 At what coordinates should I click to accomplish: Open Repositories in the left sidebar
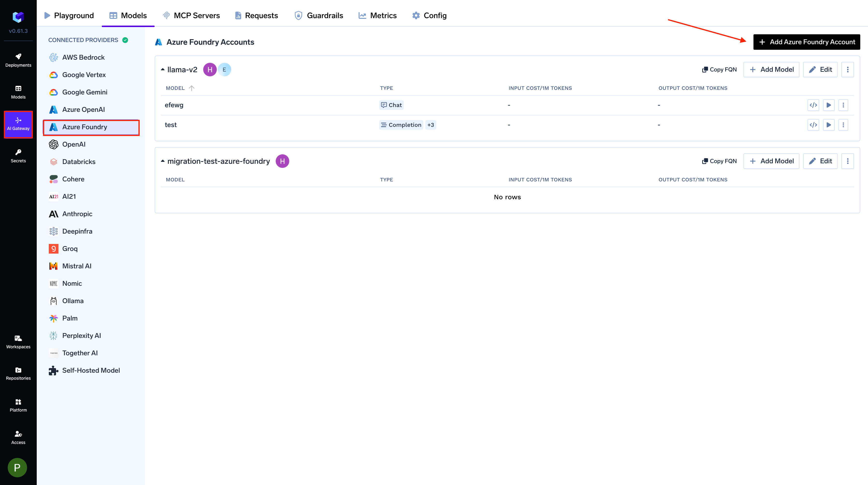coord(18,373)
